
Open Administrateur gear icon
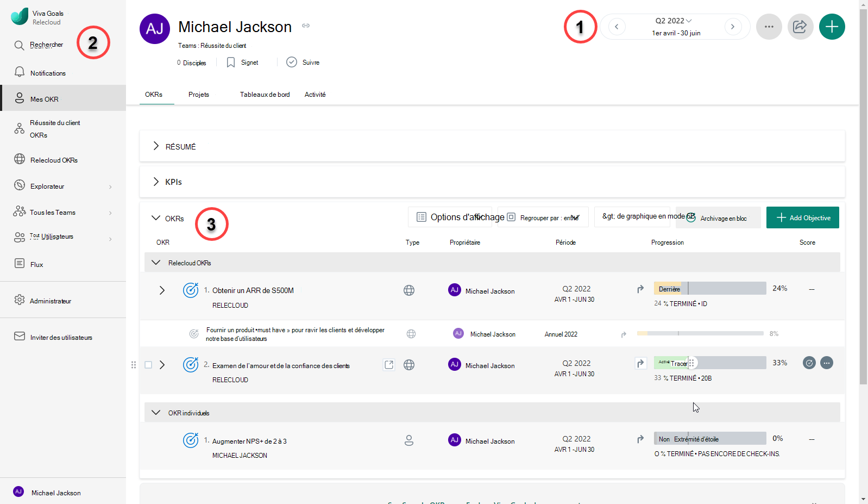click(x=20, y=300)
